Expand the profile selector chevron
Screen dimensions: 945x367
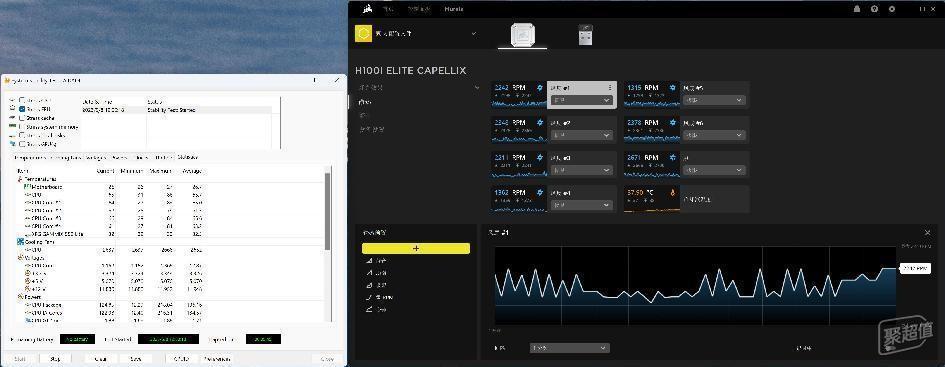(474, 34)
